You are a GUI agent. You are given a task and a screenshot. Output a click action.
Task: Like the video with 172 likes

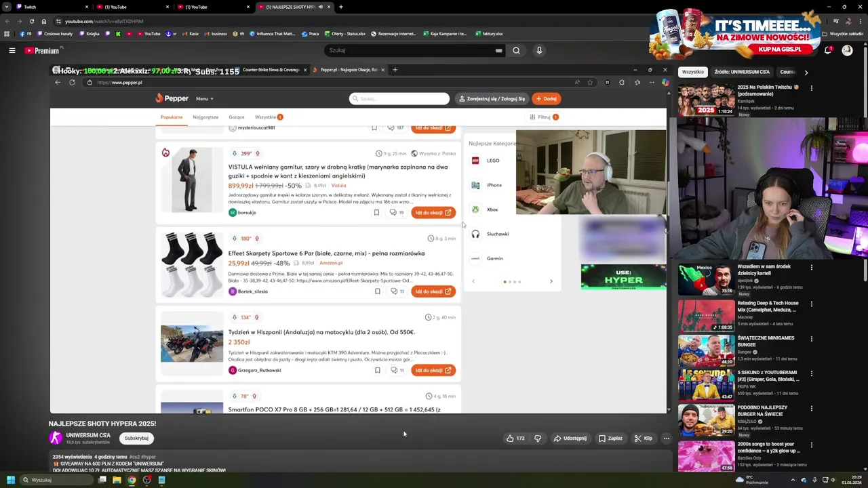515,439
